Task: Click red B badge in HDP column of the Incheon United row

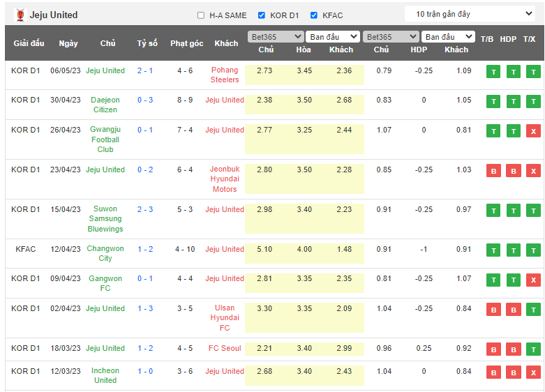Action: [513, 372]
